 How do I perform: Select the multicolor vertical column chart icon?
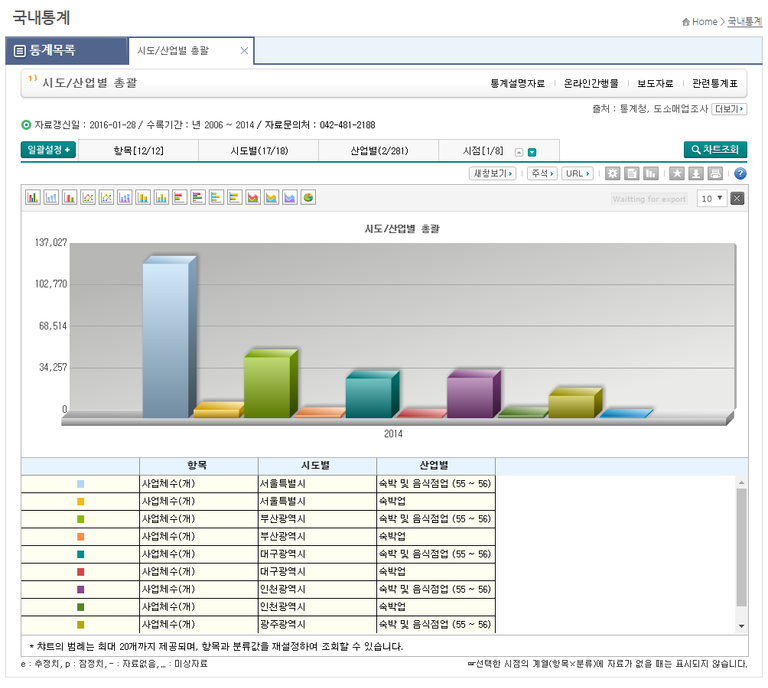[x=33, y=197]
